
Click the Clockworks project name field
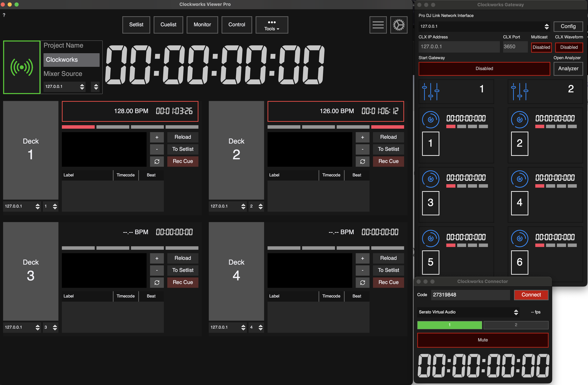tap(71, 60)
